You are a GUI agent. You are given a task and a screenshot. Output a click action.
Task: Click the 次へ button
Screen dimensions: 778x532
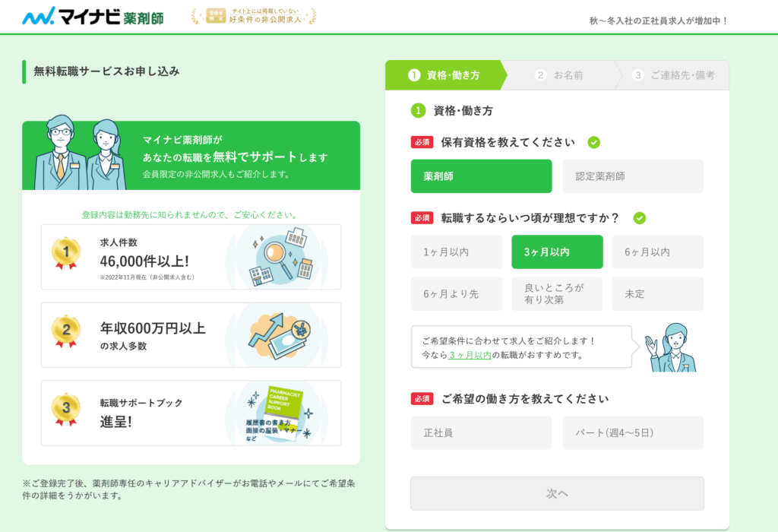557,492
